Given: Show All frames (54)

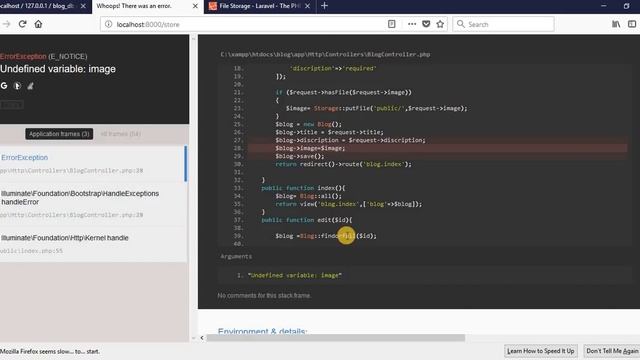Looking at the screenshot, I should coord(120,134).
